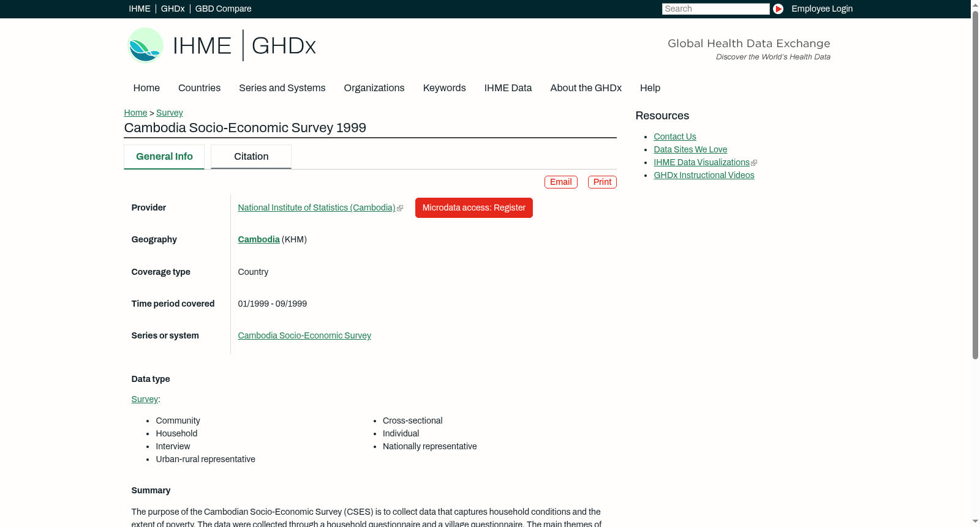Viewport: 980px width, 527px height.
Task: Click Survey breadcrumb link
Action: tap(170, 113)
